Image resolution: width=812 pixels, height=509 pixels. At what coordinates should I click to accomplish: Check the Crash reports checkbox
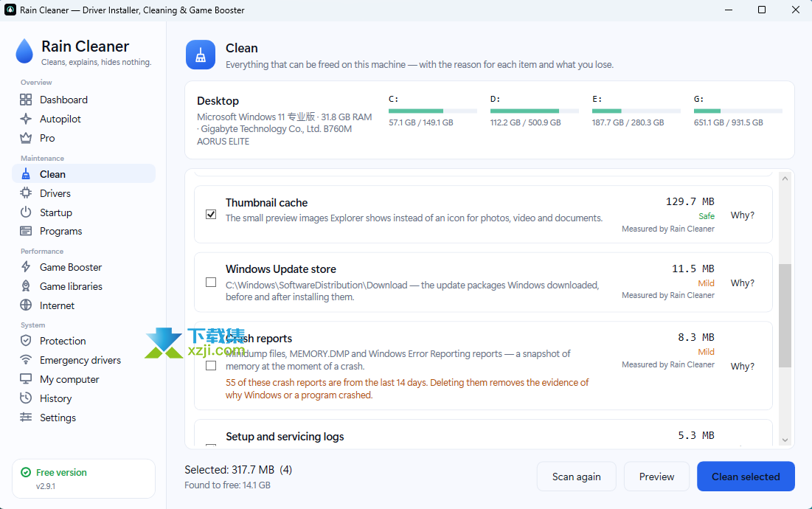point(211,366)
